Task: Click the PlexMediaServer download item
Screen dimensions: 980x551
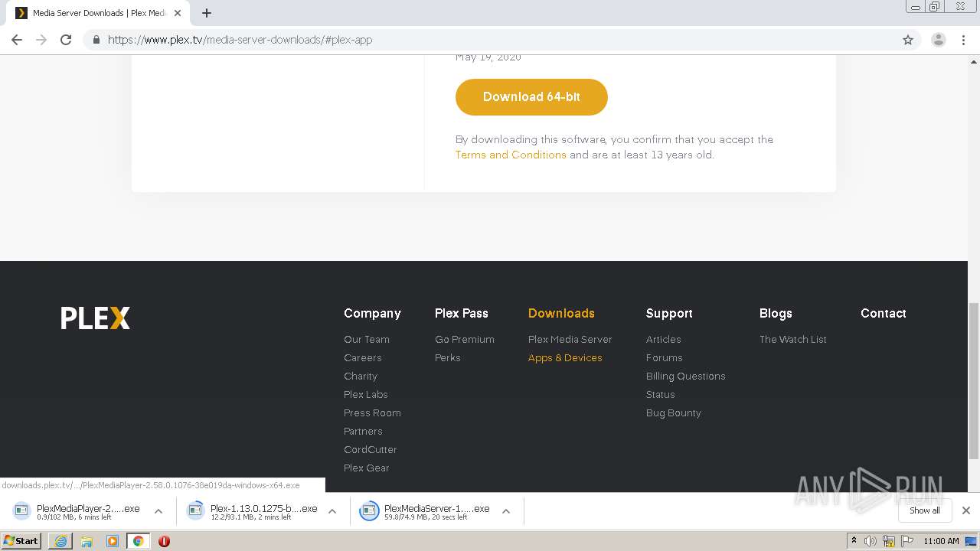Action: (x=425, y=511)
